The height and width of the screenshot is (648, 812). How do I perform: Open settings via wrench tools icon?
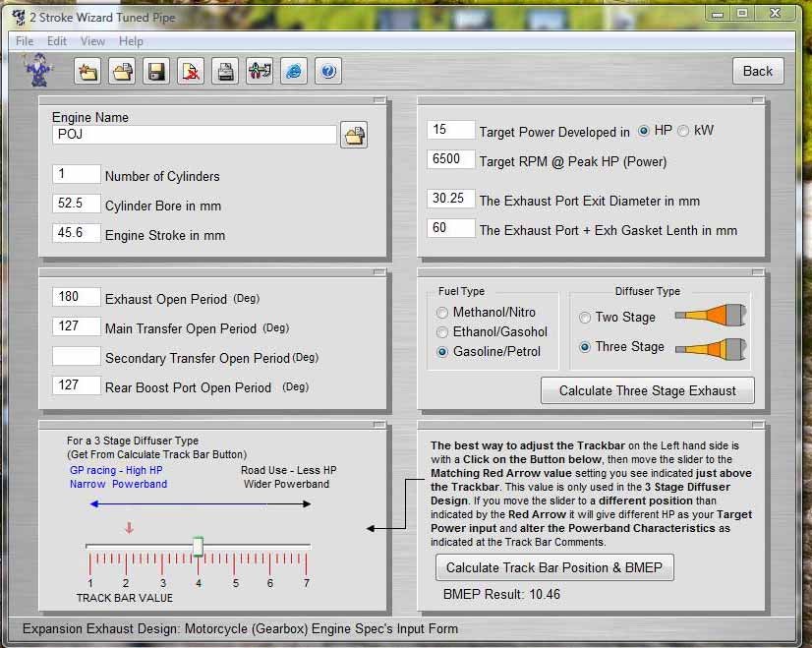tap(259, 71)
